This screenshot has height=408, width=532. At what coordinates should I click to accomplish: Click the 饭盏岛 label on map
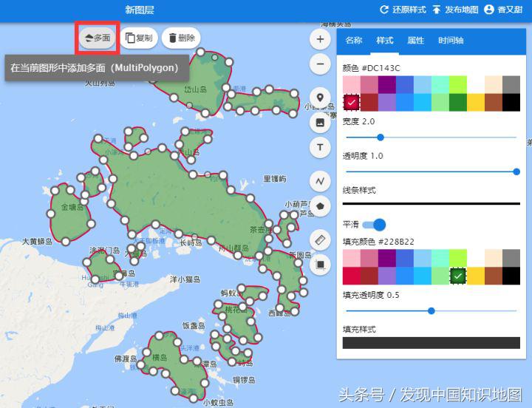click(x=194, y=326)
